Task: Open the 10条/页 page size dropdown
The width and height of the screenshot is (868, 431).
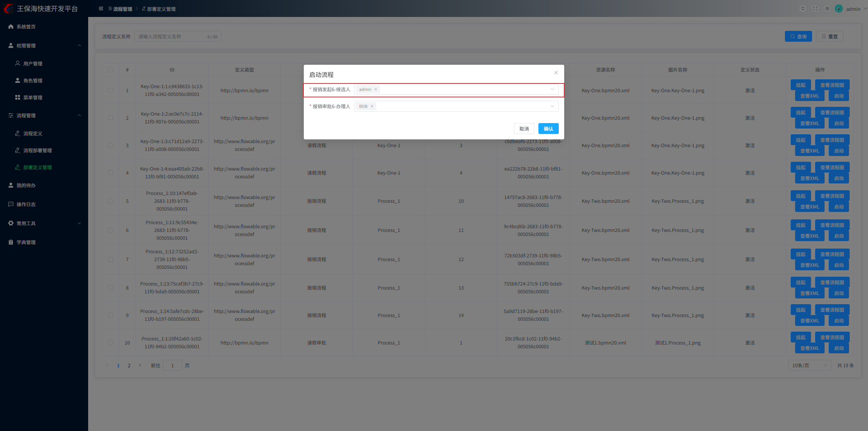Action: 810,366
